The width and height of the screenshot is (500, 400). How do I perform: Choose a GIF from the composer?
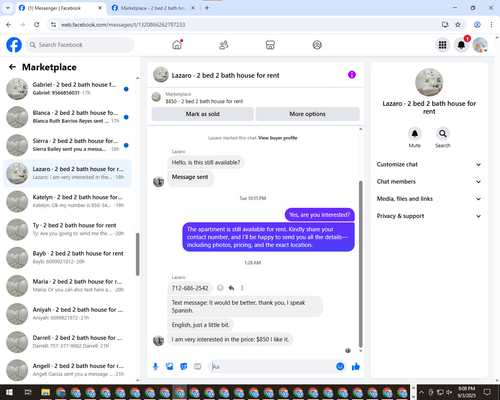tap(198, 367)
